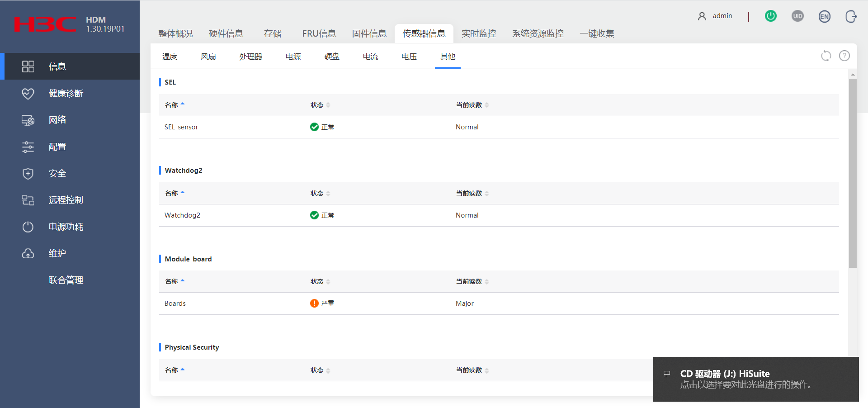Refresh sensor data with the reload icon
868x408 pixels.
click(x=826, y=56)
